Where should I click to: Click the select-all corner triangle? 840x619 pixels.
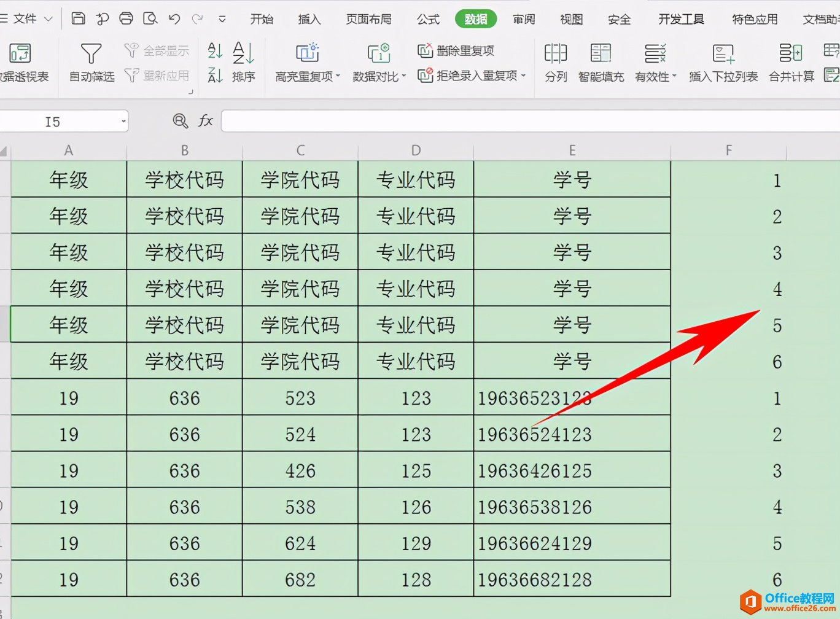tap(4, 151)
